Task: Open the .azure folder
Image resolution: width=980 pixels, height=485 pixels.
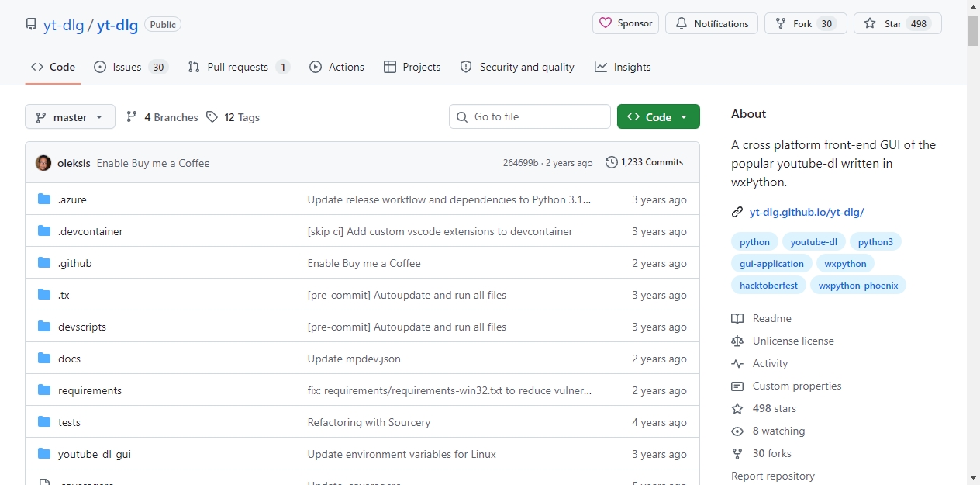Action: pyautogui.click(x=72, y=199)
